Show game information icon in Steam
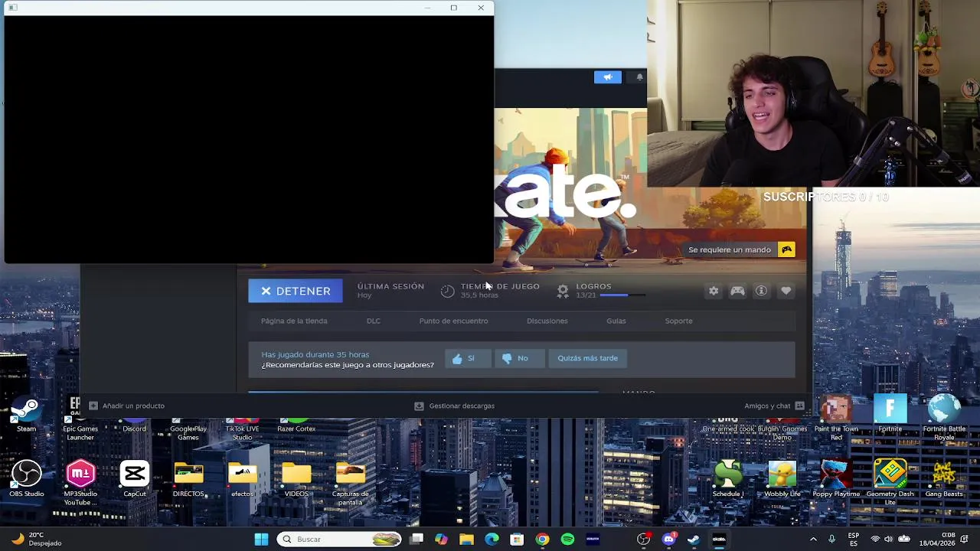 click(x=761, y=291)
